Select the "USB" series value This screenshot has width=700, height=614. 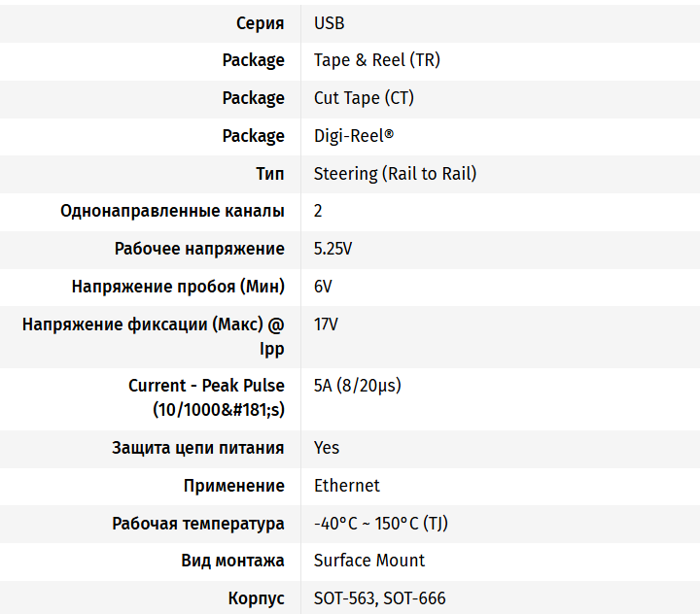pyautogui.click(x=329, y=22)
